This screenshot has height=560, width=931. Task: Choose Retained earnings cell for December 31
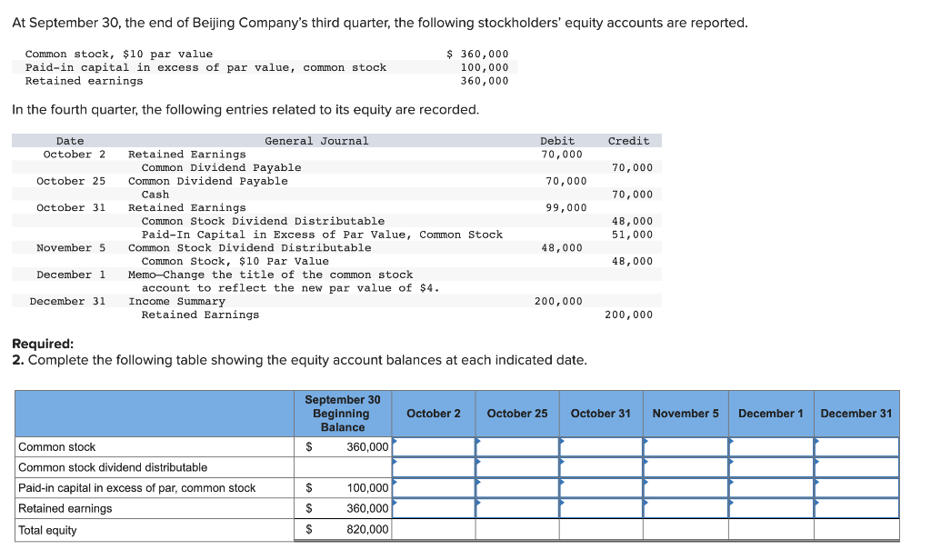856,508
